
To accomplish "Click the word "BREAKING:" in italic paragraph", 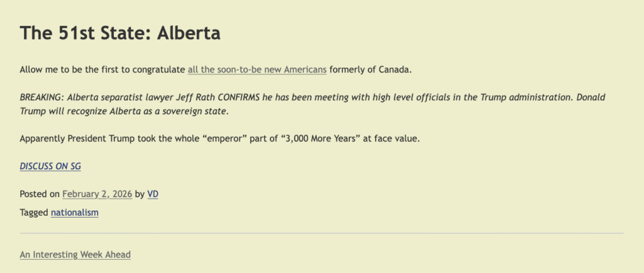I will point(42,97).
